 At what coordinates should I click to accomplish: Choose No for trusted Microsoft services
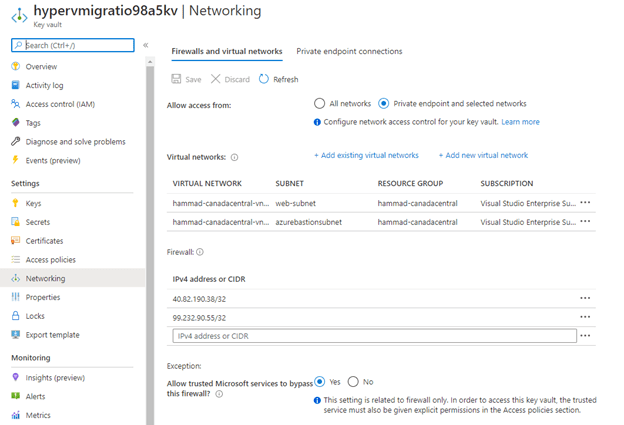353,382
